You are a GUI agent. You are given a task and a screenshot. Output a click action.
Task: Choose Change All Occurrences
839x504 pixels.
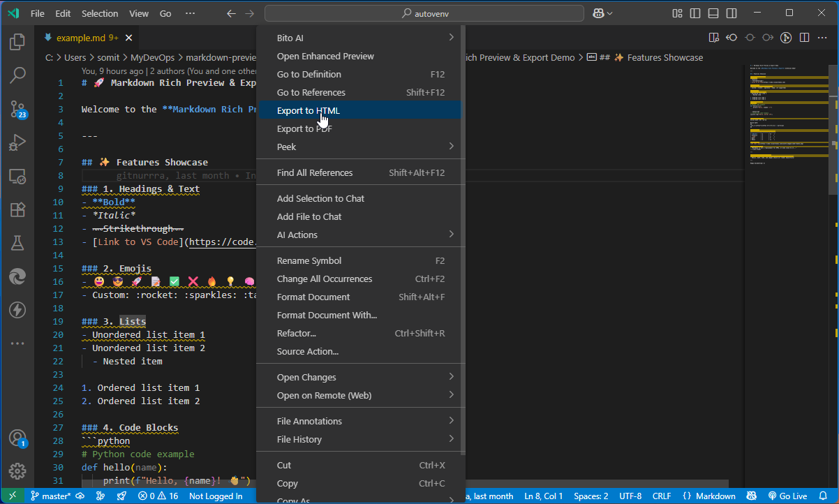click(x=359, y=279)
